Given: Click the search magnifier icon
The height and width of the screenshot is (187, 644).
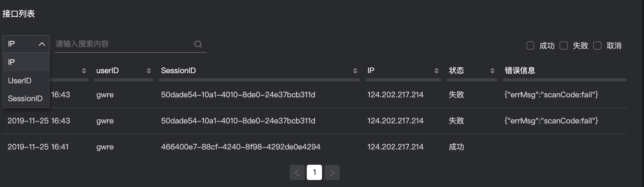Looking at the screenshot, I should click(198, 44).
